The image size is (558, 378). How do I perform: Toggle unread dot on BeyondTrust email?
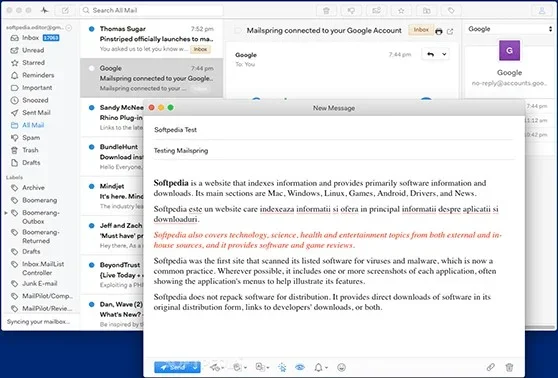click(x=91, y=265)
